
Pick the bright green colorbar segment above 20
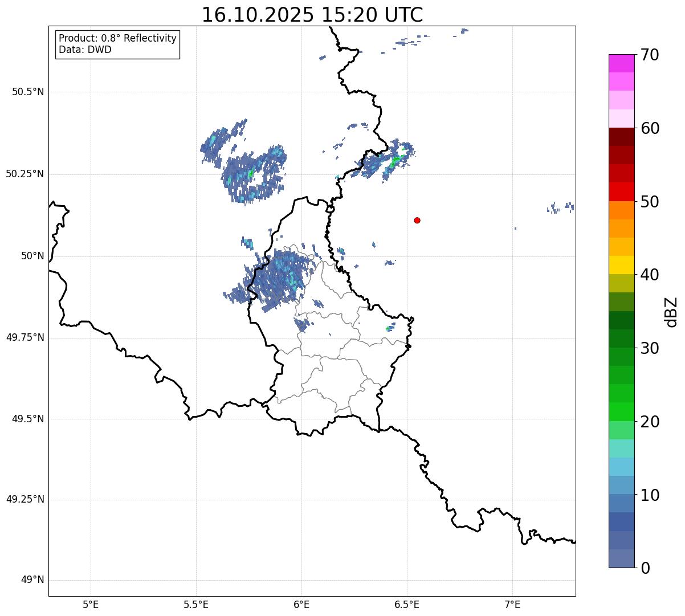(x=621, y=412)
